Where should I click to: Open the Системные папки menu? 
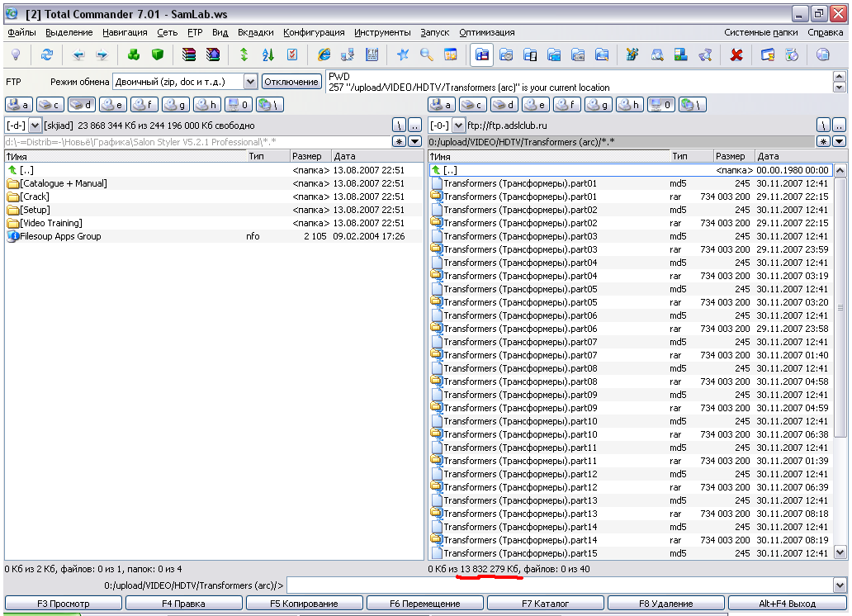760,33
